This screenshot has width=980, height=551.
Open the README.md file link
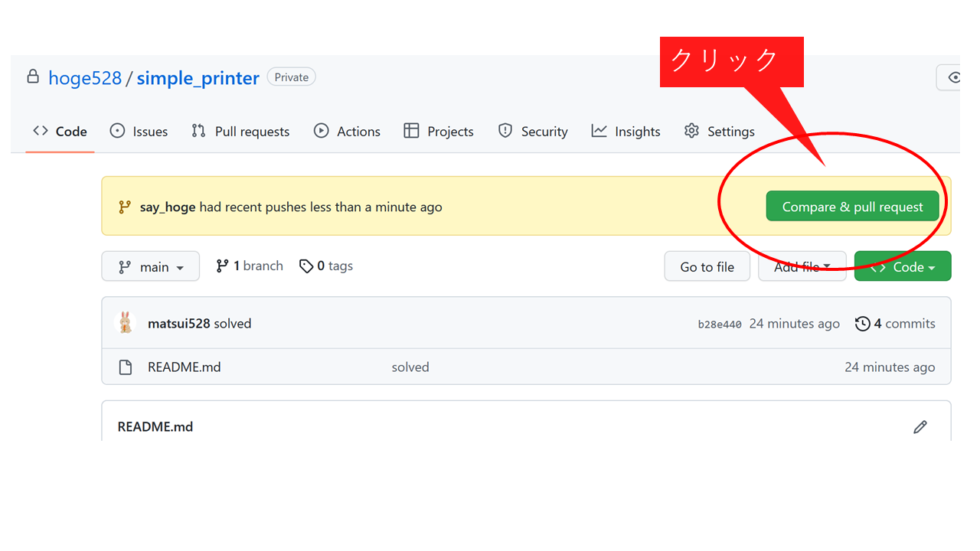[x=184, y=367]
